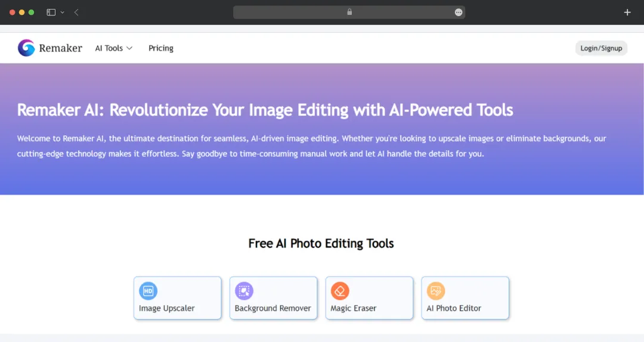Open the Background Remover tool card
This screenshot has width=644, height=342.
pos(273,298)
